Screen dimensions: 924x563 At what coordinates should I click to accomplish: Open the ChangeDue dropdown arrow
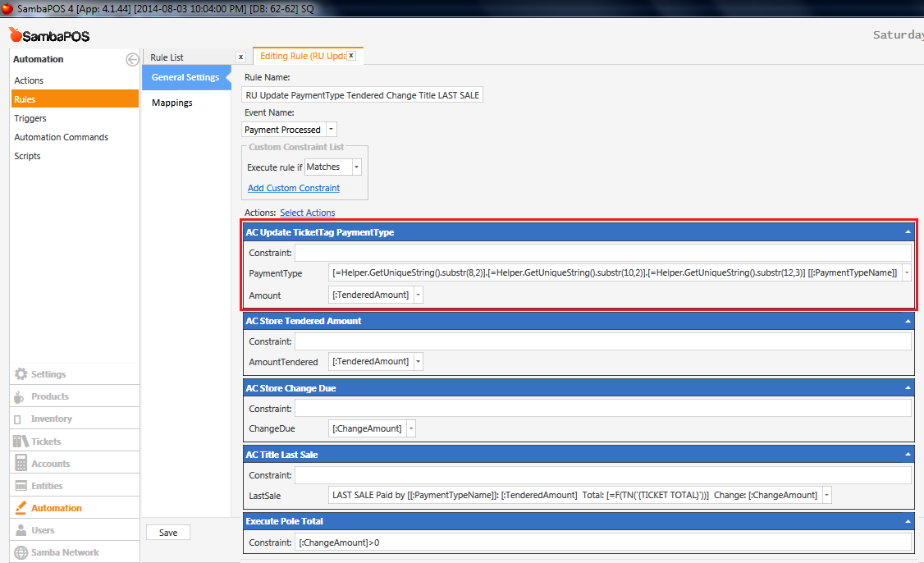pyautogui.click(x=411, y=428)
